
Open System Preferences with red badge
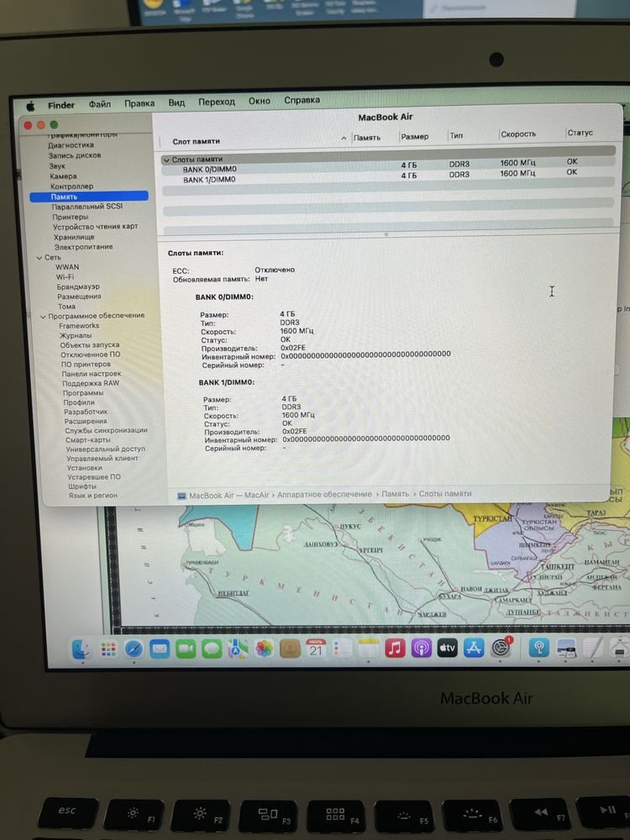(501, 648)
